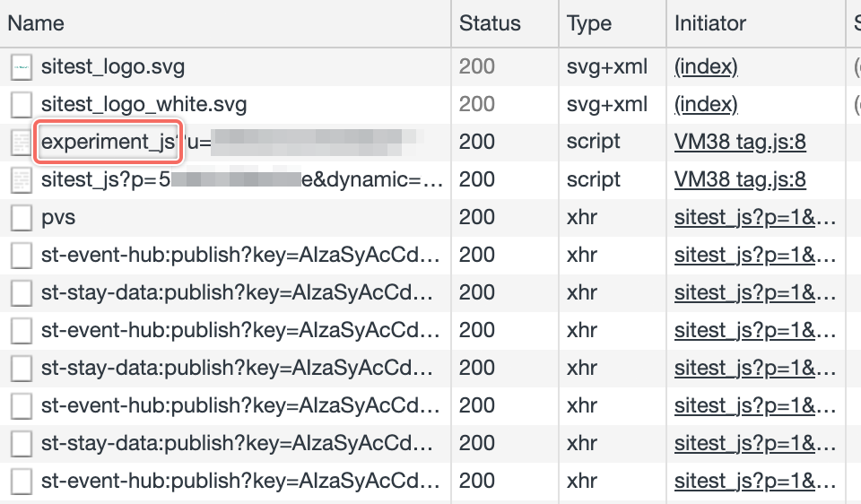
Task: Open (index) initiator of sitest_logo.svg
Action: [706, 67]
